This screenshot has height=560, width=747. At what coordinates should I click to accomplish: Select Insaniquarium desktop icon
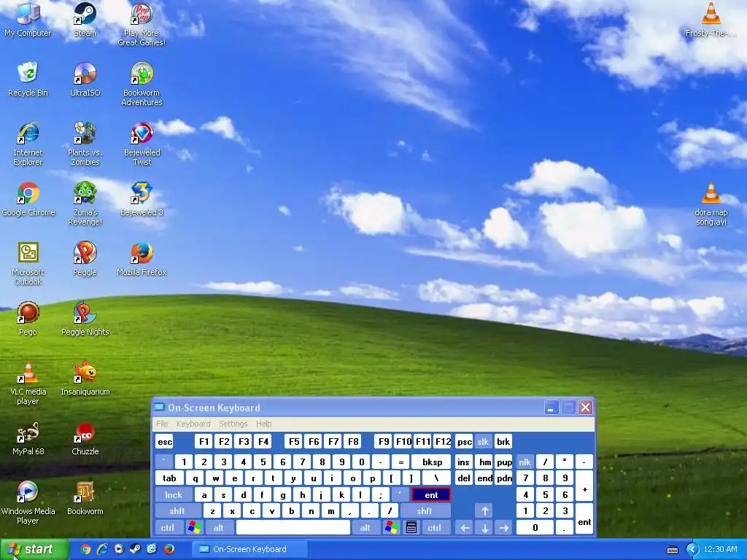pos(85,378)
